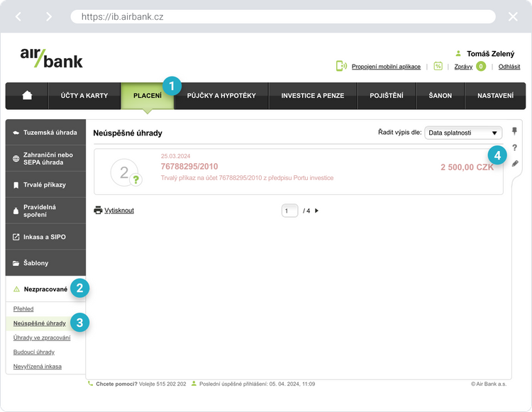Switch to Investice a penze tab

(x=313, y=96)
